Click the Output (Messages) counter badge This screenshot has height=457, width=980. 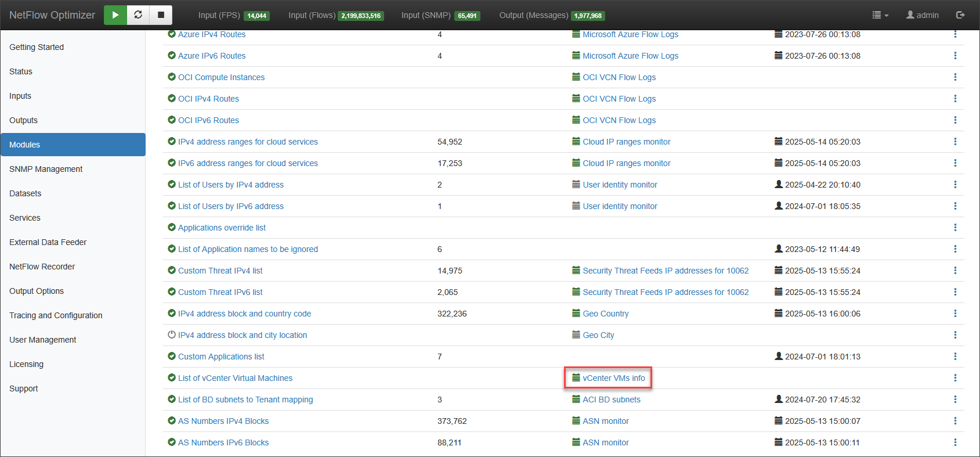coord(588,16)
